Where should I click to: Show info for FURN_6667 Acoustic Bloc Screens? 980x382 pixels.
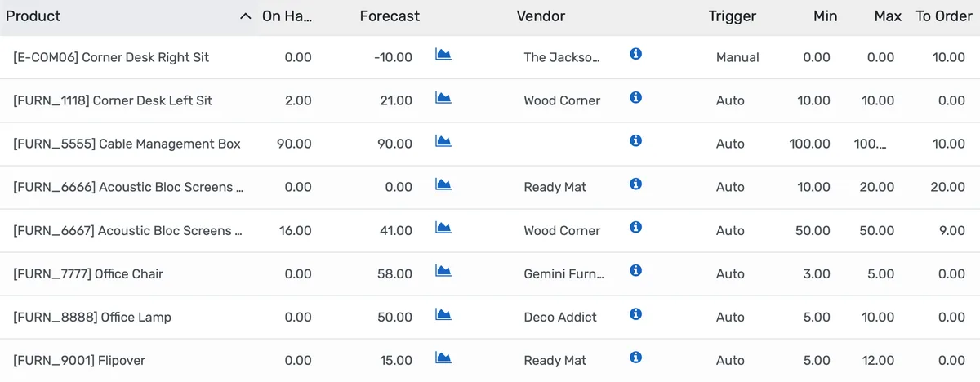[636, 228]
